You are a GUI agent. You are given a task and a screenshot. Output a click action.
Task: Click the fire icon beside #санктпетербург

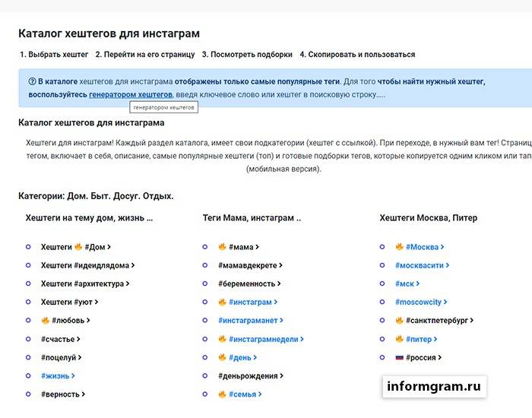tap(399, 320)
